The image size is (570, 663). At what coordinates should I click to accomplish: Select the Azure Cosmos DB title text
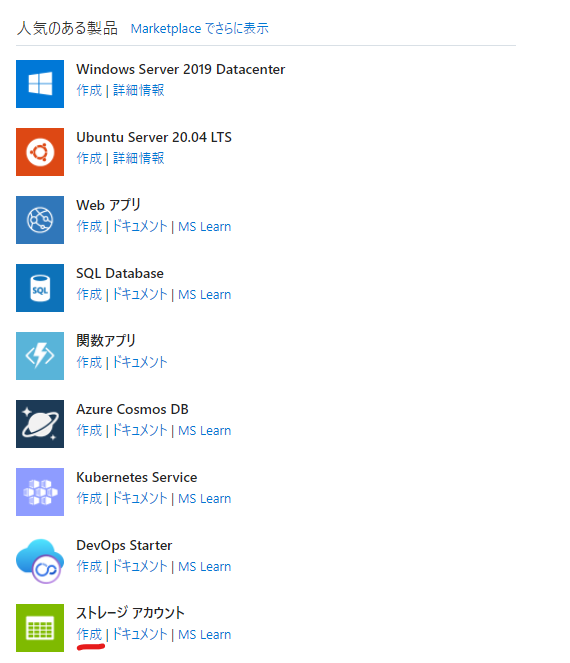tap(132, 409)
